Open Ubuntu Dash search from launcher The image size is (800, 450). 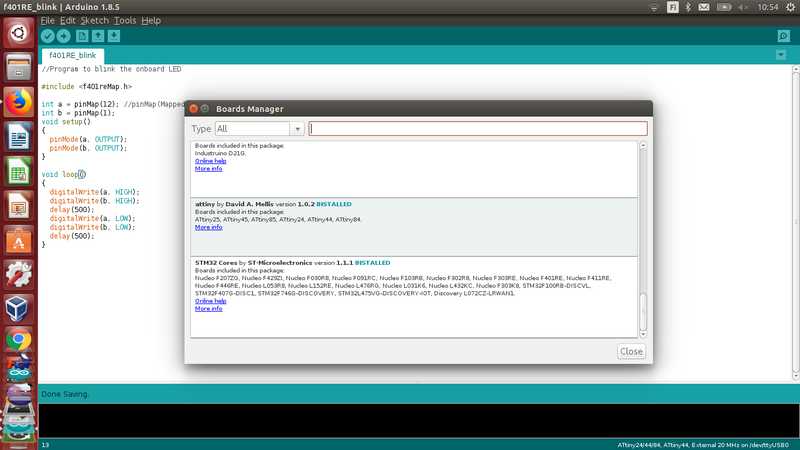tap(18, 33)
